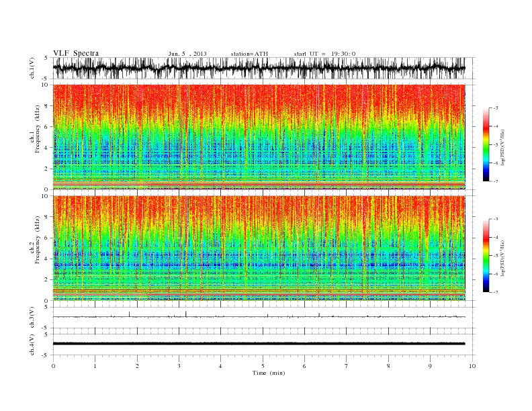Viewport: 532px width, 411px height.
Task: Select the ch.1 waveform panel trace
Action: pos(259,68)
